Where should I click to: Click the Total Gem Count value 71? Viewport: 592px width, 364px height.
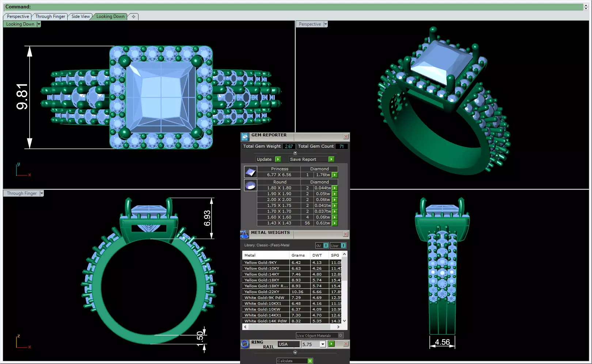click(x=341, y=147)
